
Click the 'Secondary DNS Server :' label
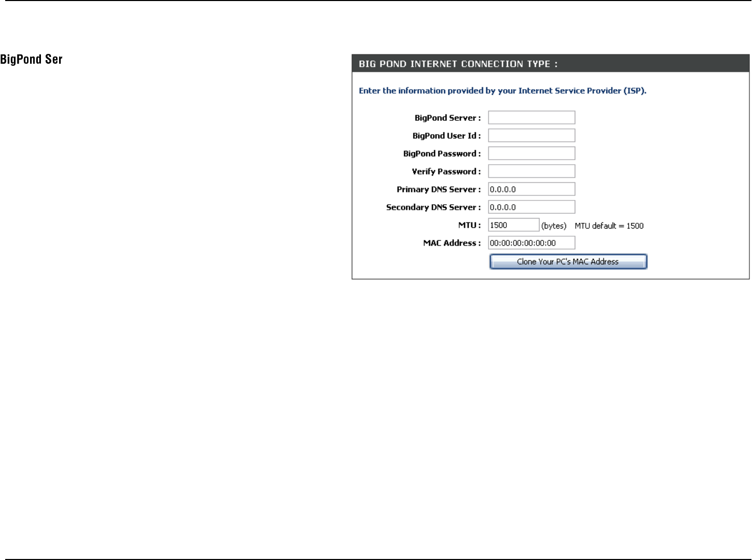click(x=434, y=207)
